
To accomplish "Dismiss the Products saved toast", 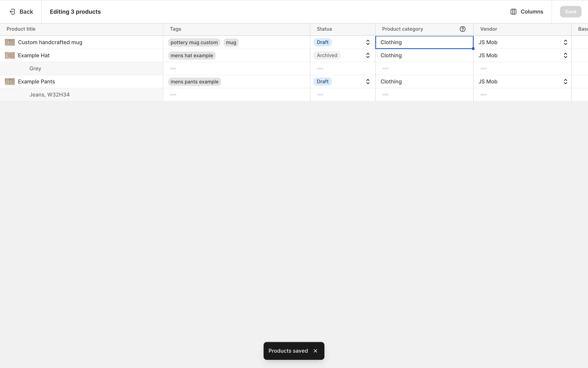I will click(315, 351).
